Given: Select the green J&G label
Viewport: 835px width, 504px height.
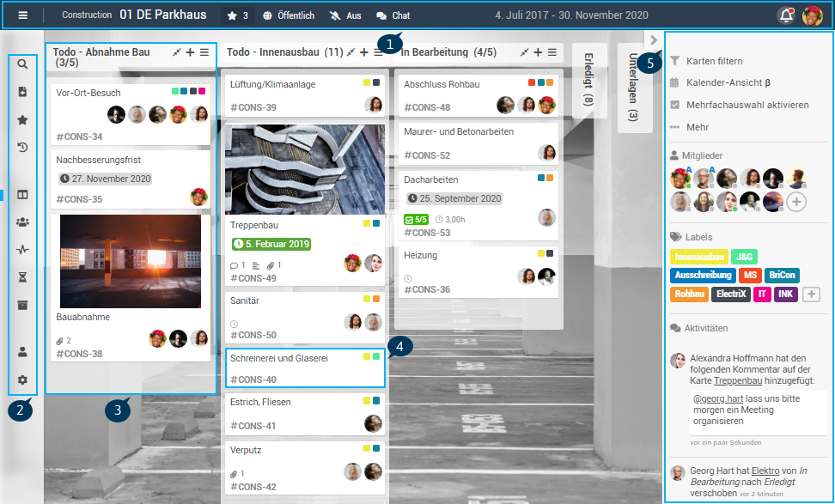Looking at the screenshot, I should point(744,257).
